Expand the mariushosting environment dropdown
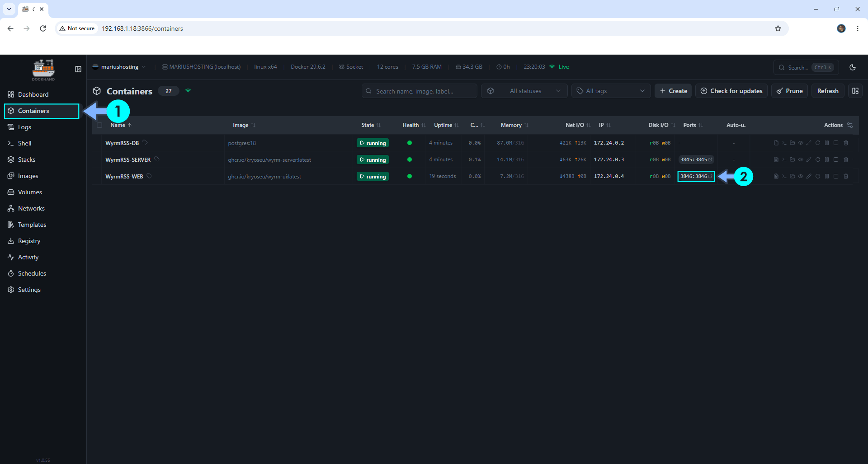 (119, 67)
